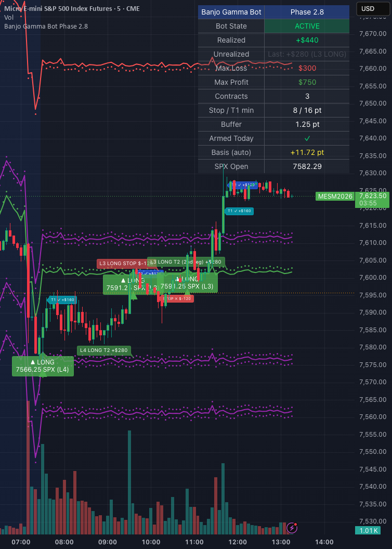Click the Phase 2.8 header cell
Viewport: 392px width, 549px height.
[307, 12]
